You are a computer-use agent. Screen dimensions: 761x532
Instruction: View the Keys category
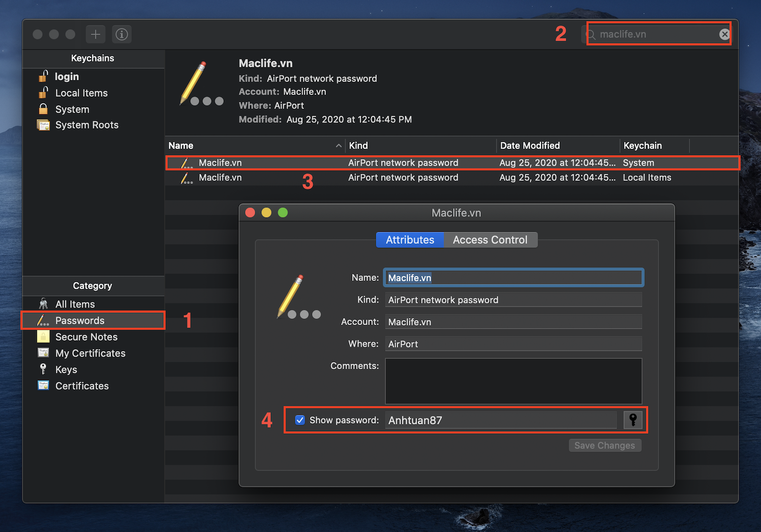(x=65, y=369)
